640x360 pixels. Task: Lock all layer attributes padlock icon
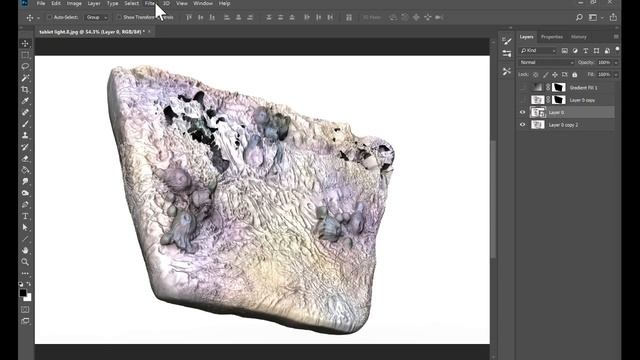(x=575, y=75)
